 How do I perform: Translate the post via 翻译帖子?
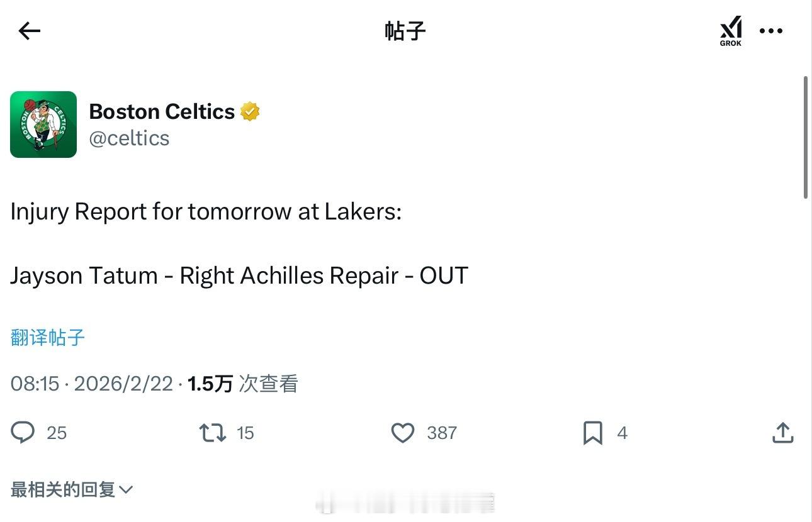point(48,338)
